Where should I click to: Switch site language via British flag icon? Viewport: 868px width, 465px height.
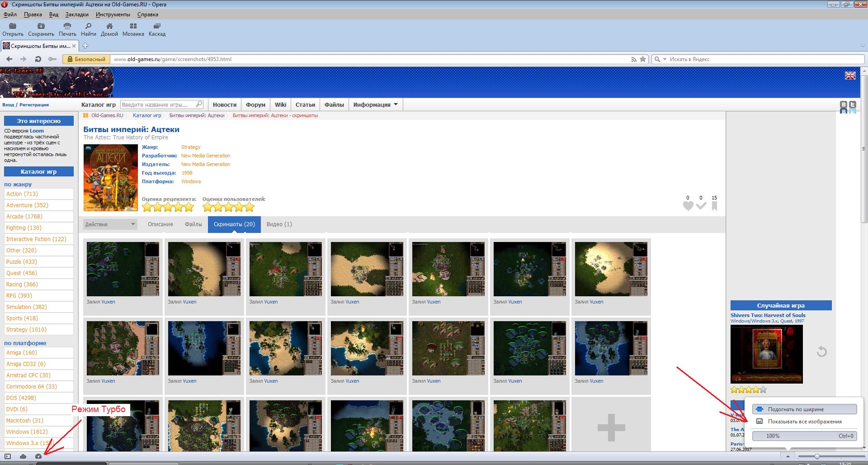850,76
